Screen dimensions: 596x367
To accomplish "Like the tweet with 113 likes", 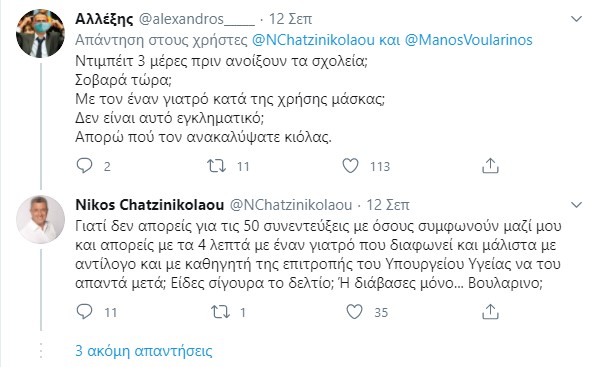I will tap(350, 166).
